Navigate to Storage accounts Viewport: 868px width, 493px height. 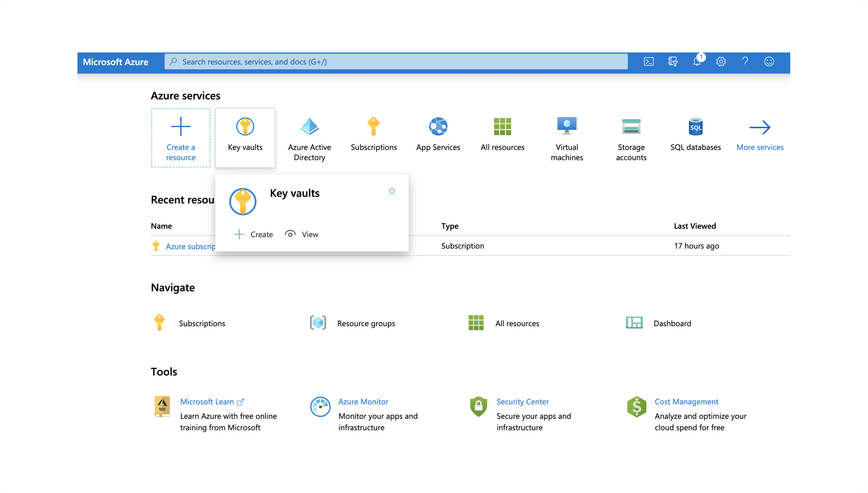[631, 136]
